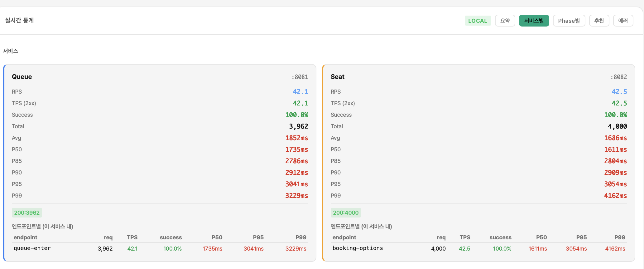Viewport: 644px width, 269px height.
Task: Click the 실시간 통계 heading
Action: (19, 20)
